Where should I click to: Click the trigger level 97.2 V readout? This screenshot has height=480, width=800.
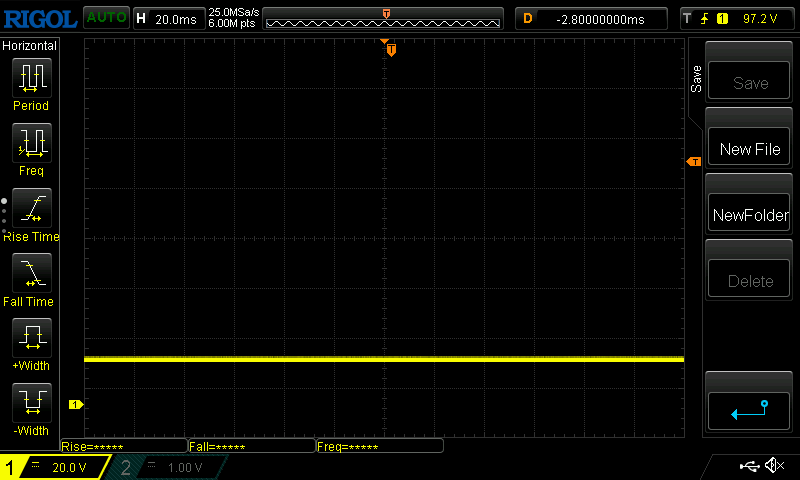pos(760,19)
